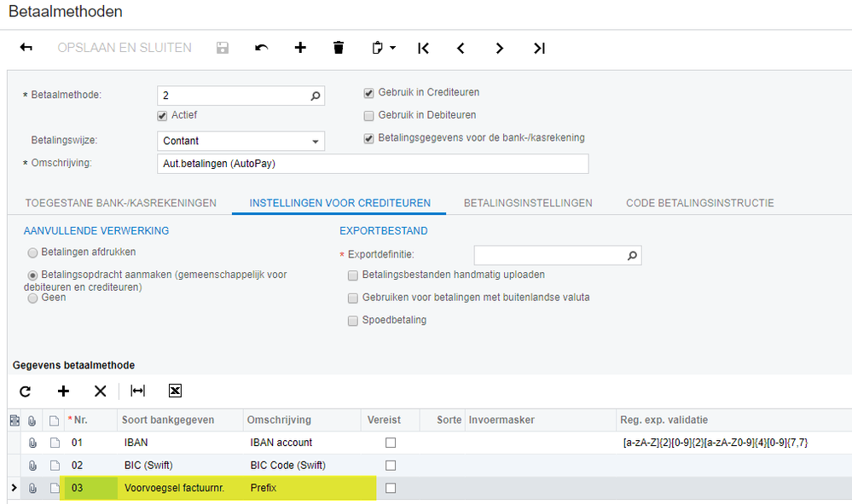This screenshot has height=504, width=852.
Task: Enable Gebruik in Debiteuren
Action: click(368, 115)
